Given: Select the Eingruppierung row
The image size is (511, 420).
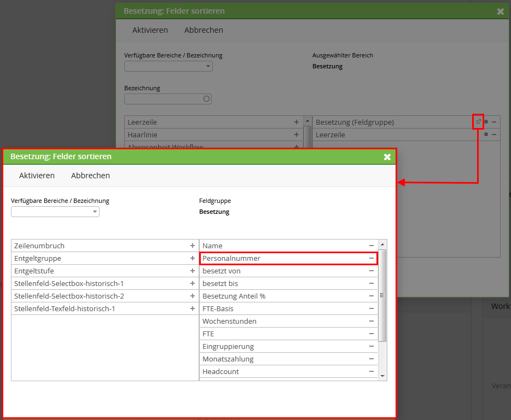Looking at the screenshot, I should coord(288,346).
